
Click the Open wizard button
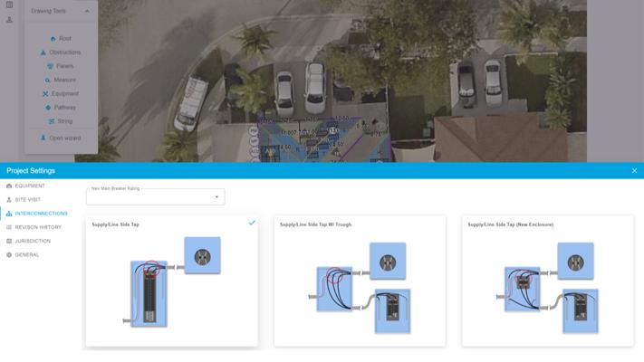click(x=61, y=138)
